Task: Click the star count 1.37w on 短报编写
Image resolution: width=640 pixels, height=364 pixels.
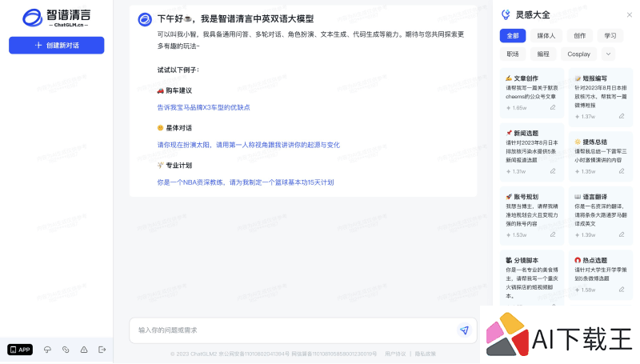Action: click(586, 117)
